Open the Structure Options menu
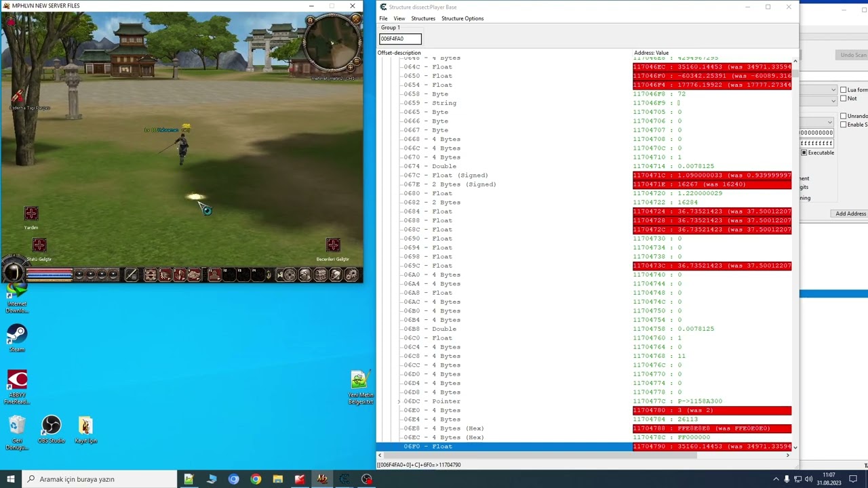 click(462, 18)
